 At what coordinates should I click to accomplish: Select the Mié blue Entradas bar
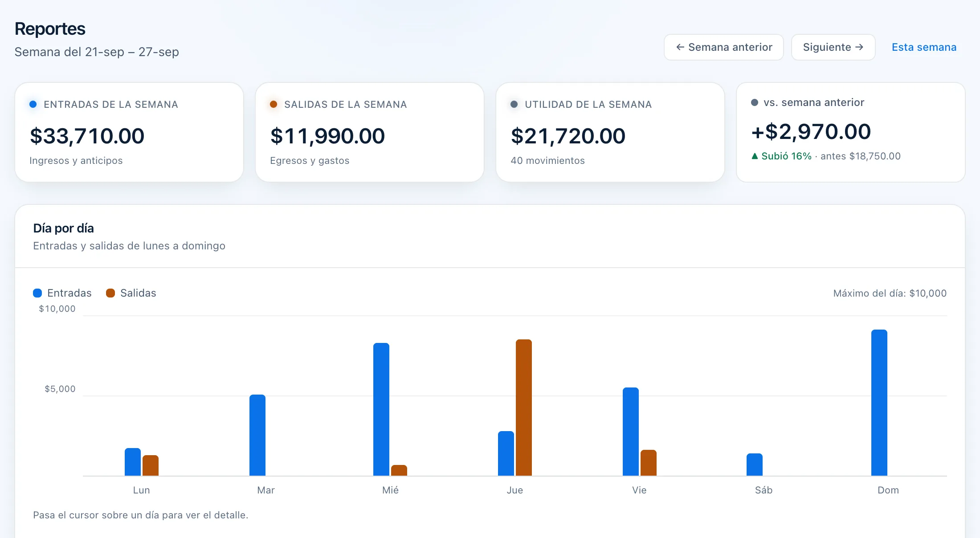(381, 409)
